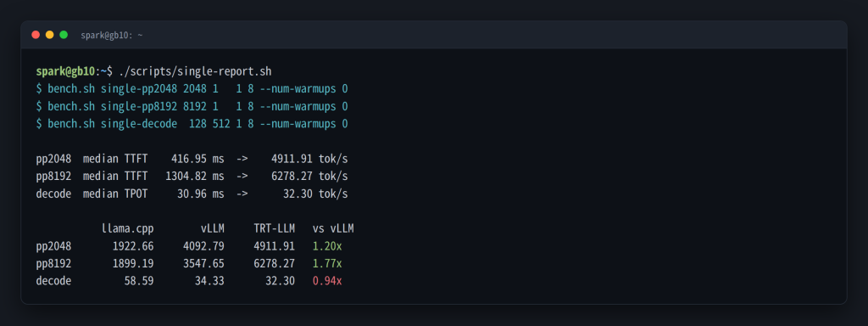This screenshot has height=326, width=868.
Task: Click the bench.sh single-pp8192 command line
Action: click(x=192, y=106)
